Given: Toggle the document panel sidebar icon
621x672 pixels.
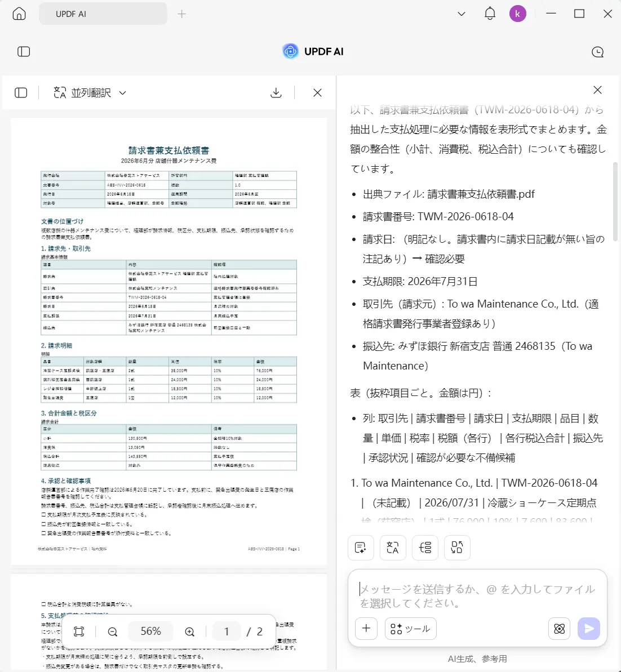Looking at the screenshot, I should point(21,92).
